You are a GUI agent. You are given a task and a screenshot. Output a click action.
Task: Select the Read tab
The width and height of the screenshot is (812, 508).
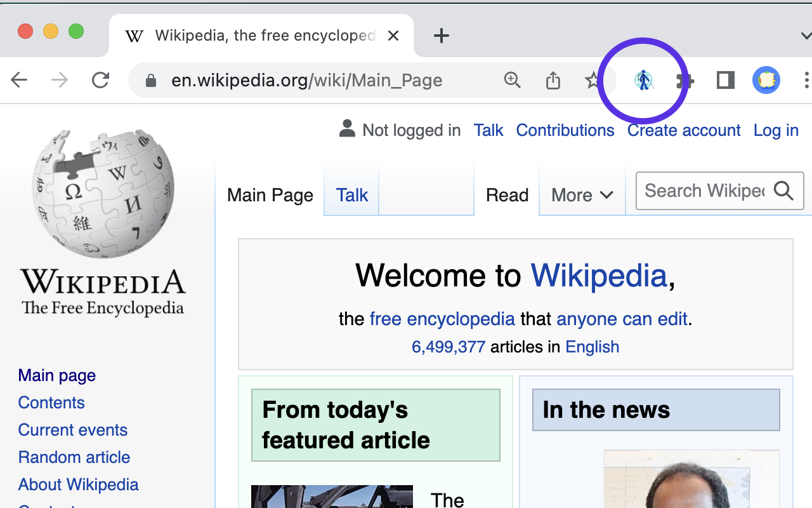[507, 195]
